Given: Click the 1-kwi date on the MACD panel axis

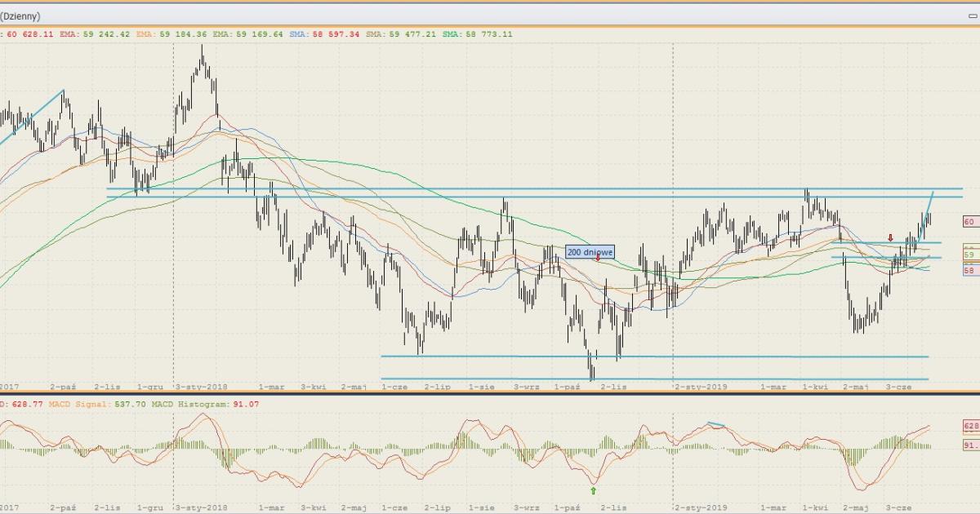Looking at the screenshot, I should pyautogui.click(x=813, y=507).
